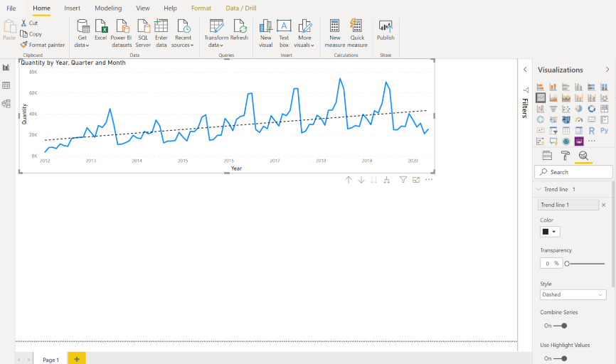Viewport: 616px width, 364px height.
Task: Open the Excel data source button
Action: (100, 31)
